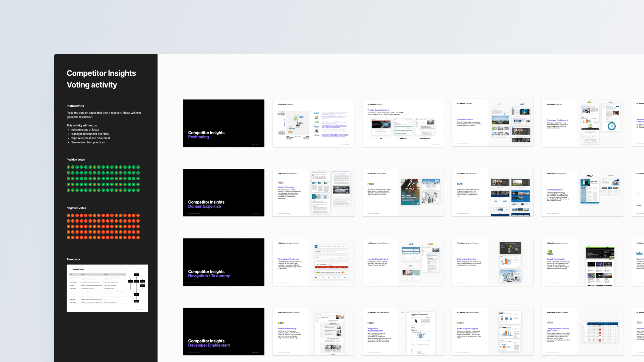644x362 pixels.
Task: Select the Developer Enablement title slide
Action: point(224,332)
